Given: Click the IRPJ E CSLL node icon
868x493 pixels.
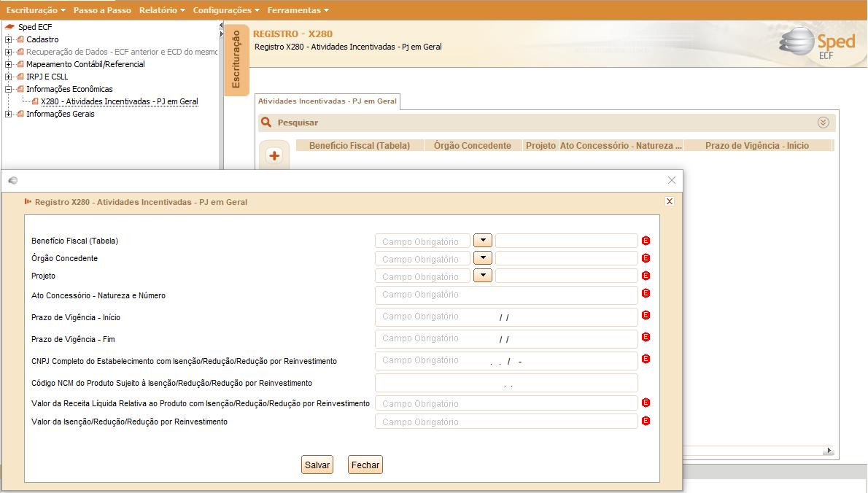Looking at the screenshot, I should click(20, 77).
